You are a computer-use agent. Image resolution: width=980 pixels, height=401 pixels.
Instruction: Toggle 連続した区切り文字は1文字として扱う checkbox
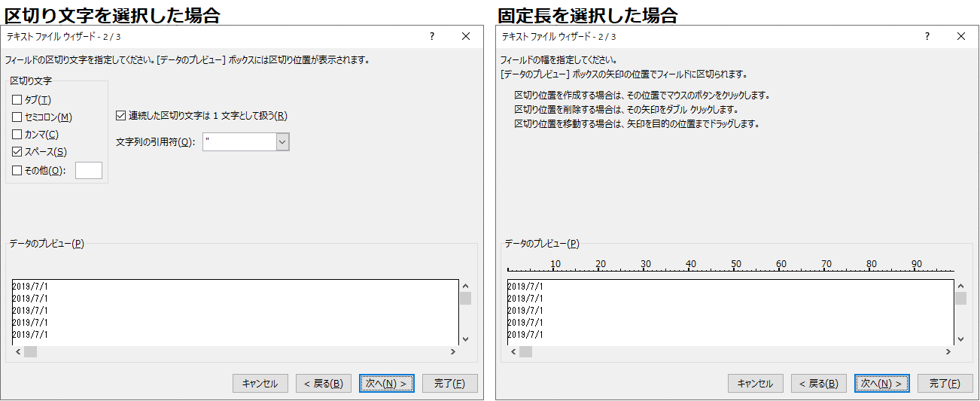click(x=121, y=116)
